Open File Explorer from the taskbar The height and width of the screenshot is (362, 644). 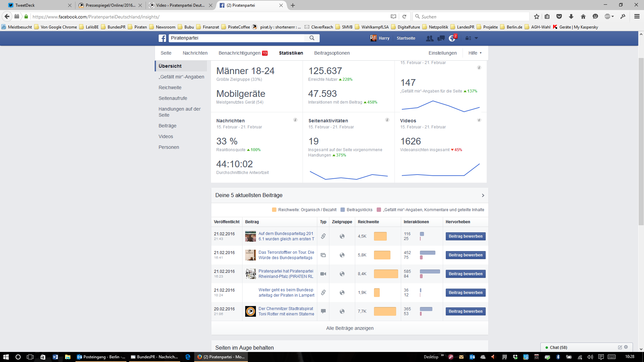pos(67,357)
